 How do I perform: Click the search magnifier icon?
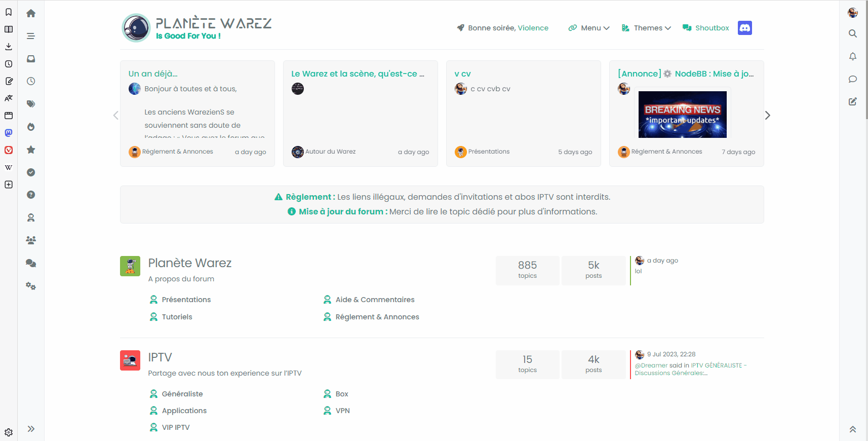pyautogui.click(x=853, y=33)
